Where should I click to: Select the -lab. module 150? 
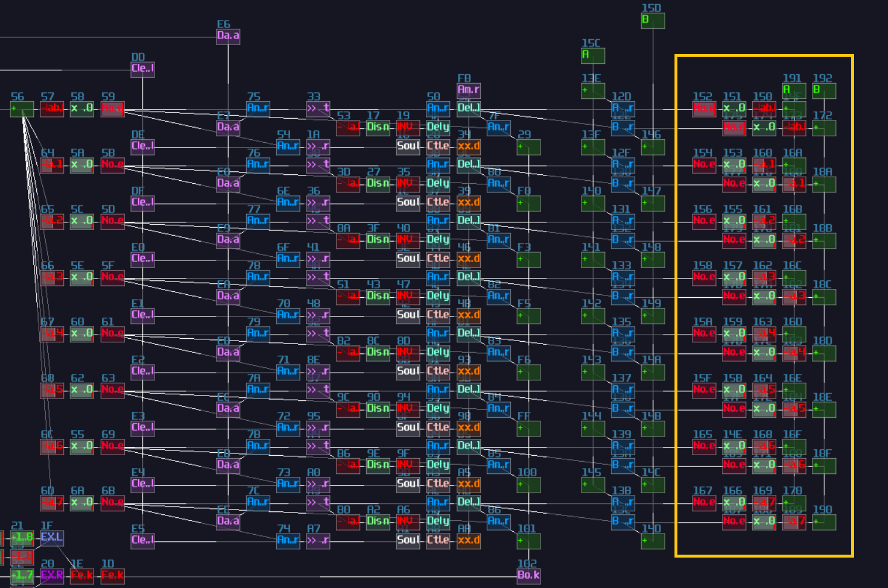[764, 109]
